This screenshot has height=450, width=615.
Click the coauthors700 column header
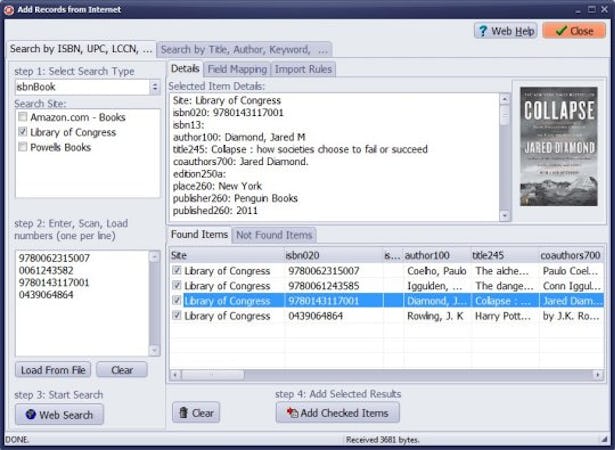tap(571, 255)
